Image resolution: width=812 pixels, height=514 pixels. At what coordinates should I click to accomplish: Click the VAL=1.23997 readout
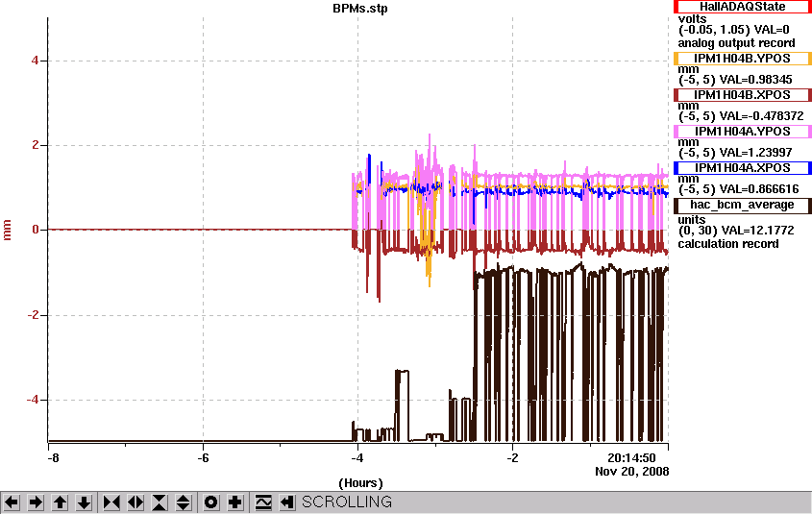(x=755, y=153)
